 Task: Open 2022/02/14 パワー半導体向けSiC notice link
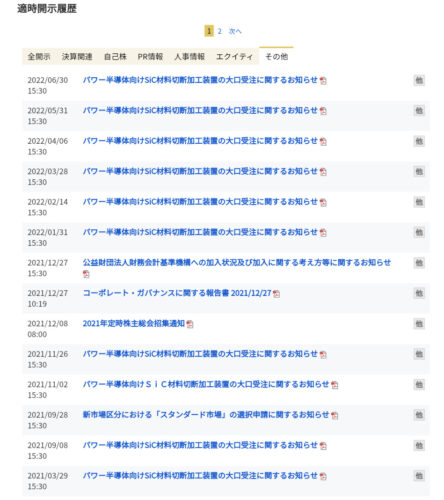[x=200, y=202]
